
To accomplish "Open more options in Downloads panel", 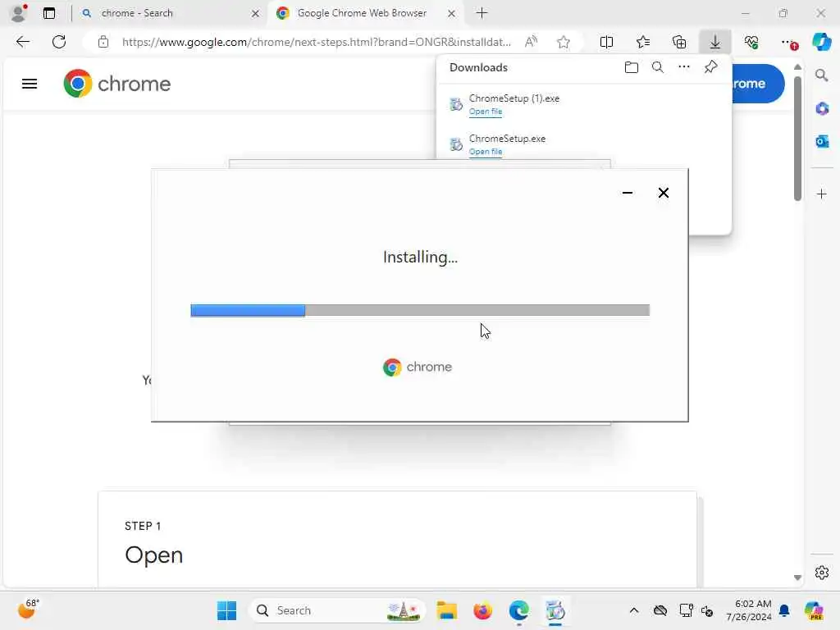I will click(x=684, y=67).
